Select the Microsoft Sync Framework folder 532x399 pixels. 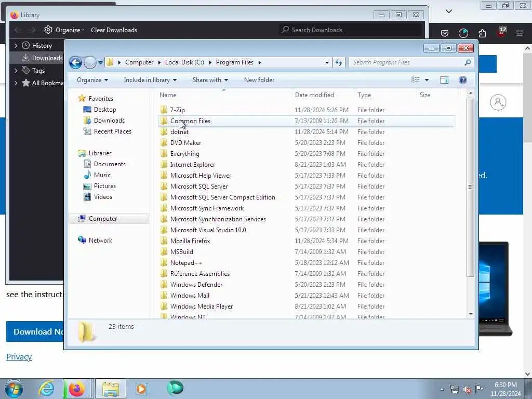pyautogui.click(x=207, y=208)
